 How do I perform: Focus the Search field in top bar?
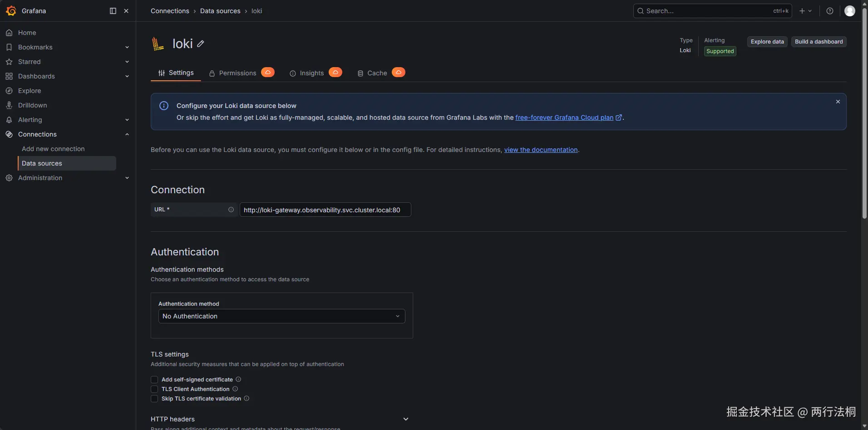point(712,11)
